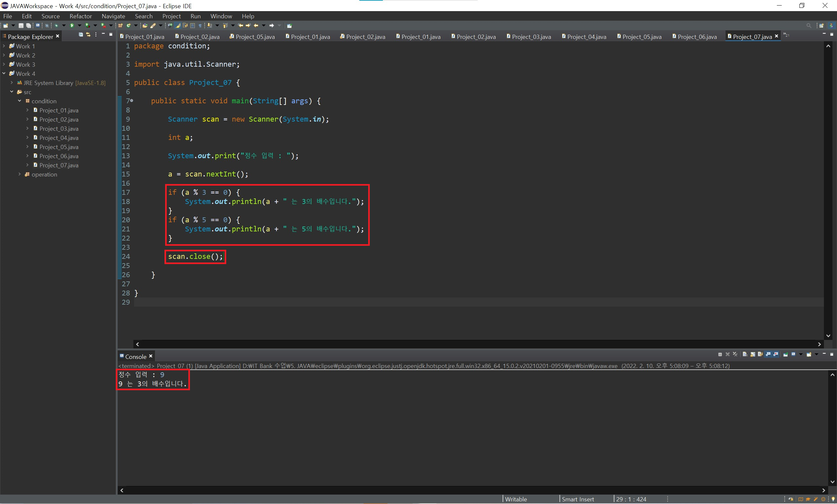Toggle Scroll Lock in Console toolbar
The height and width of the screenshot is (504, 837).
(753, 355)
